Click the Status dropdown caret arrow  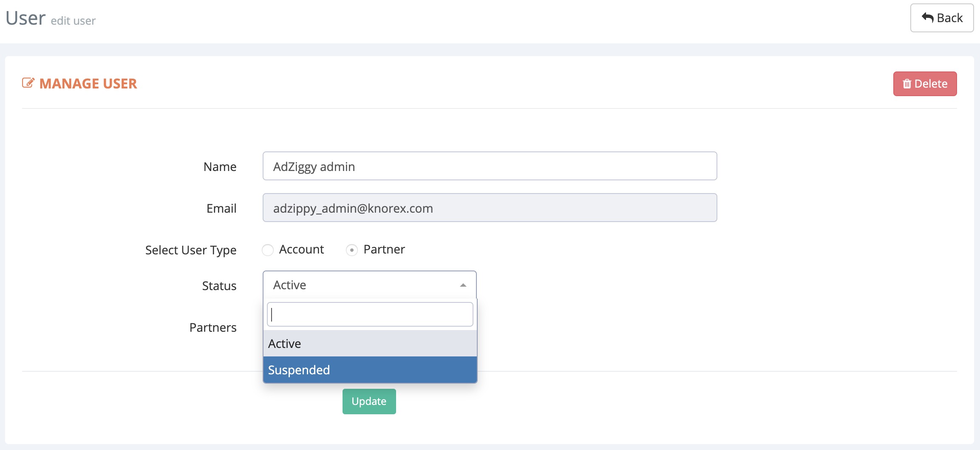pyautogui.click(x=463, y=285)
